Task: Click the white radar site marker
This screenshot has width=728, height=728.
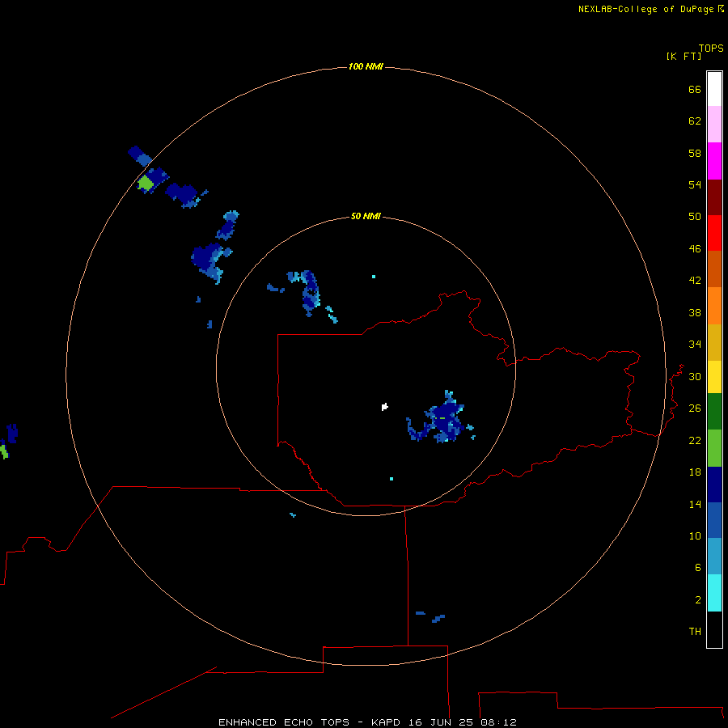Action: 384,407
